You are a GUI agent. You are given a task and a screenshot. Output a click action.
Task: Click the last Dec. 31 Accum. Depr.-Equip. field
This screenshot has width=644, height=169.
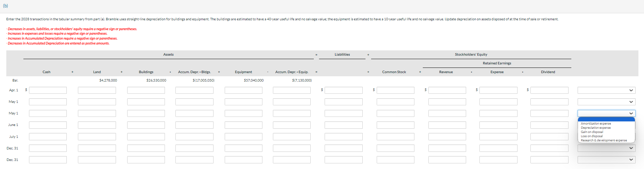pos(292,160)
